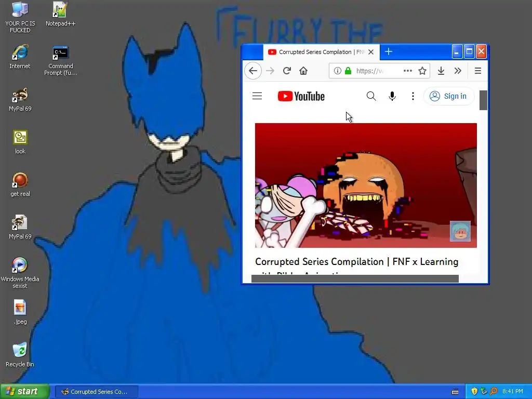Close the Corrupted Series Compilation tab

click(371, 52)
